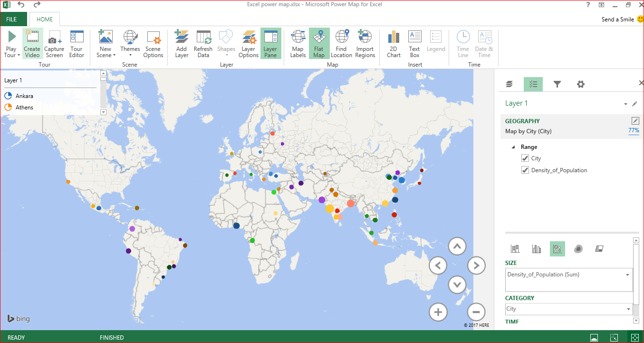Click the Send a Smile link
Image resolution: width=644 pixels, height=343 pixels.
coord(617,20)
